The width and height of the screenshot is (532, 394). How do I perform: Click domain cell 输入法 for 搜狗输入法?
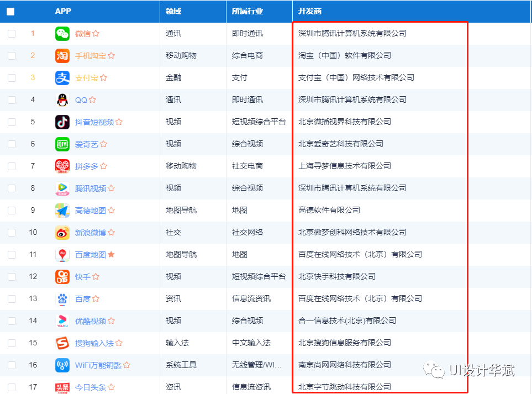(177, 343)
